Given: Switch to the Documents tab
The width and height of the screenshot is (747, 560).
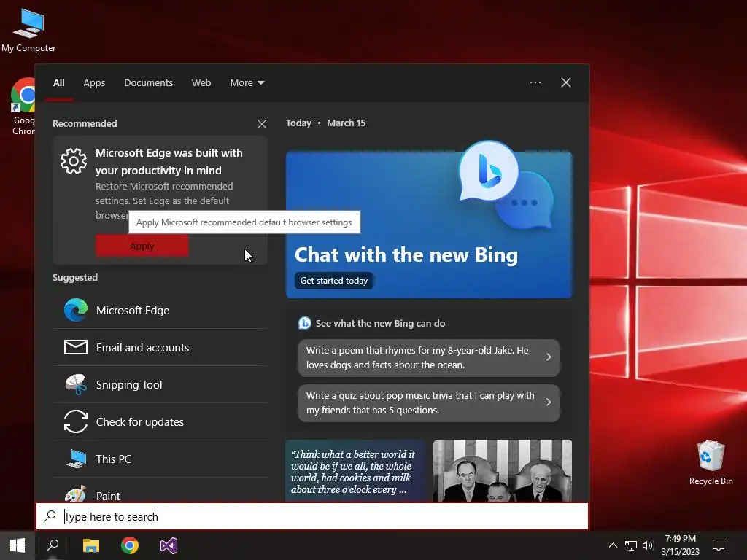Looking at the screenshot, I should click(x=148, y=83).
